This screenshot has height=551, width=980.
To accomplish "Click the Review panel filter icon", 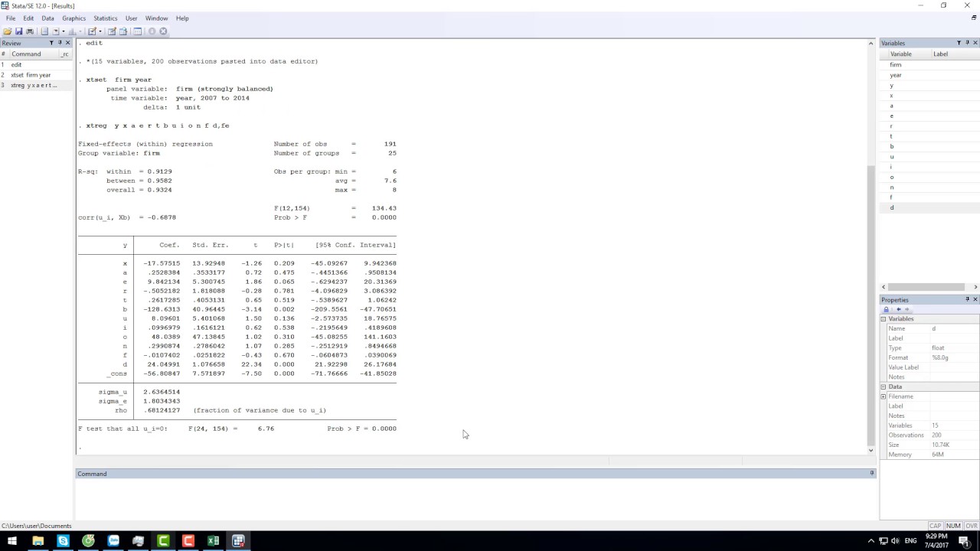I will (x=51, y=43).
